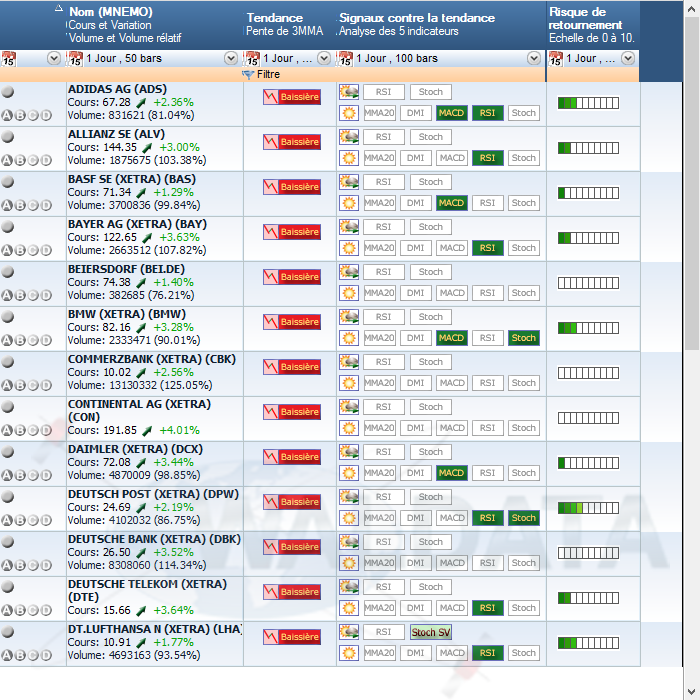Click the Filtre funnel icon
The image size is (700, 700).
coord(248,75)
